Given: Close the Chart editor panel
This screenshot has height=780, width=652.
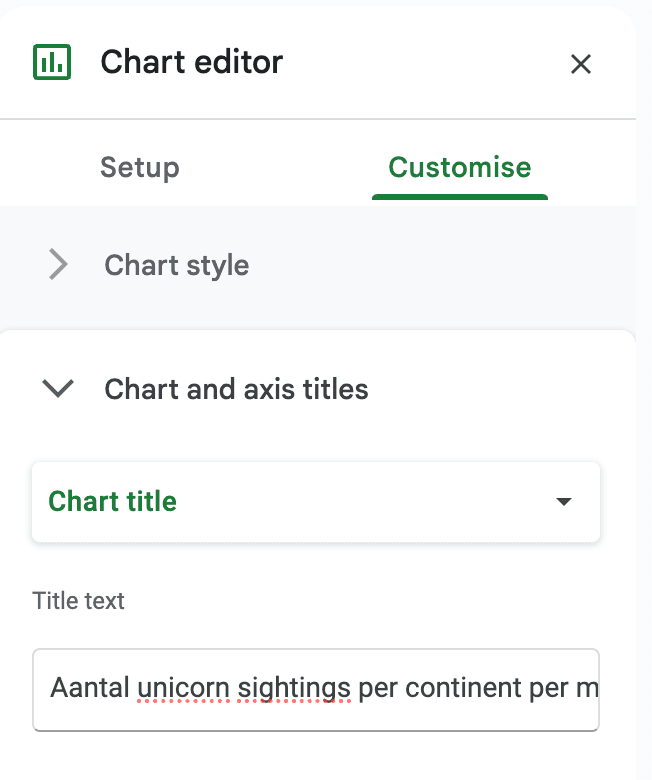Looking at the screenshot, I should coord(580,64).
